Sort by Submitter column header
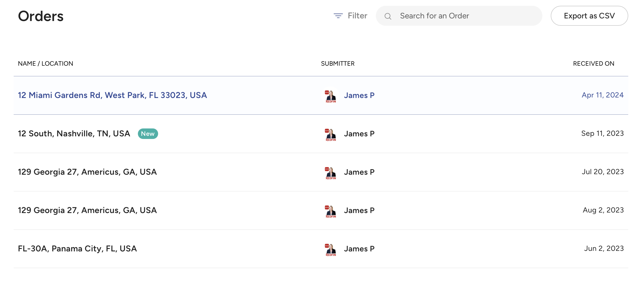Image resolution: width=644 pixels, height=290 pixels. [337, 64]
